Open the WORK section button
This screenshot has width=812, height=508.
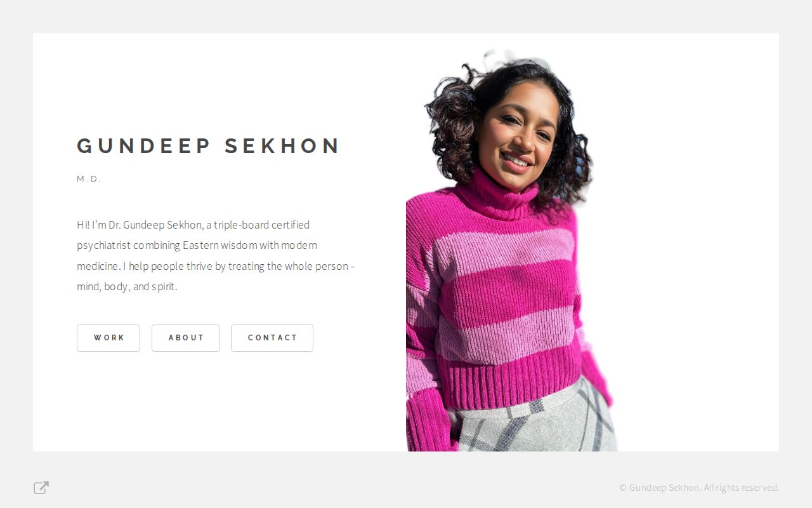pyautogui.click(x=108, y=338)
